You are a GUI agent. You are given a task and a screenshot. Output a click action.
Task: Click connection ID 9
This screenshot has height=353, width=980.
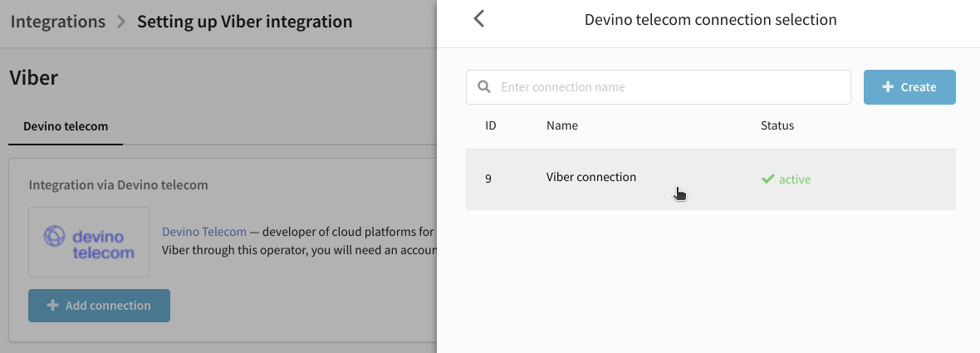(x=488, y=178)
